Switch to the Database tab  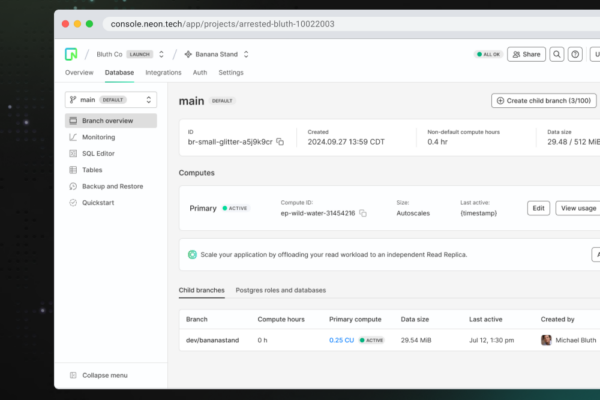click(119, 73)
